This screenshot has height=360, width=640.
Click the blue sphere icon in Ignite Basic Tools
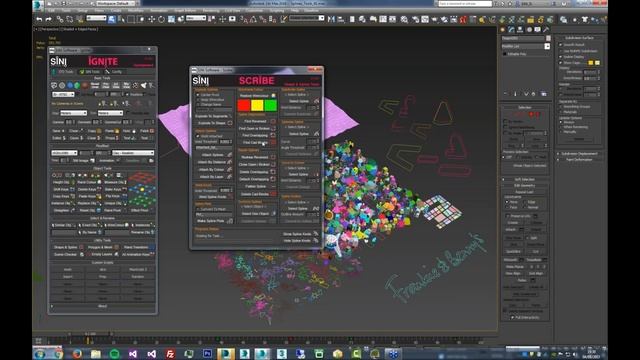[x=70, y=85]
